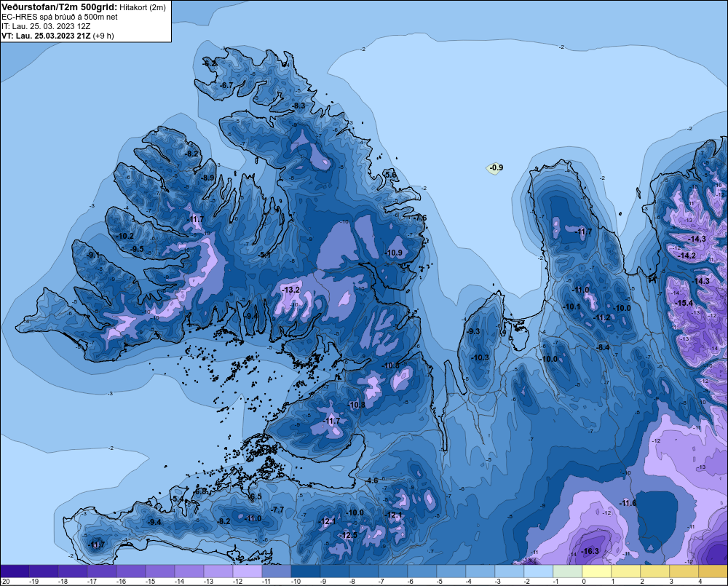Viewport: 728px width, 586px height.
Task: Click the -10.1 temperature value
Action: (x=571, y=306)
